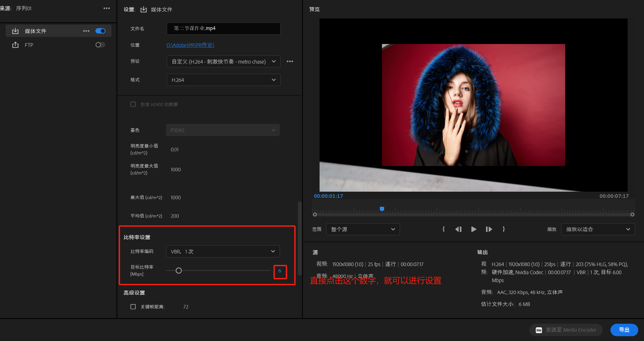
Task: Step forward one frame in preview
Action: (x=489, y=229)
